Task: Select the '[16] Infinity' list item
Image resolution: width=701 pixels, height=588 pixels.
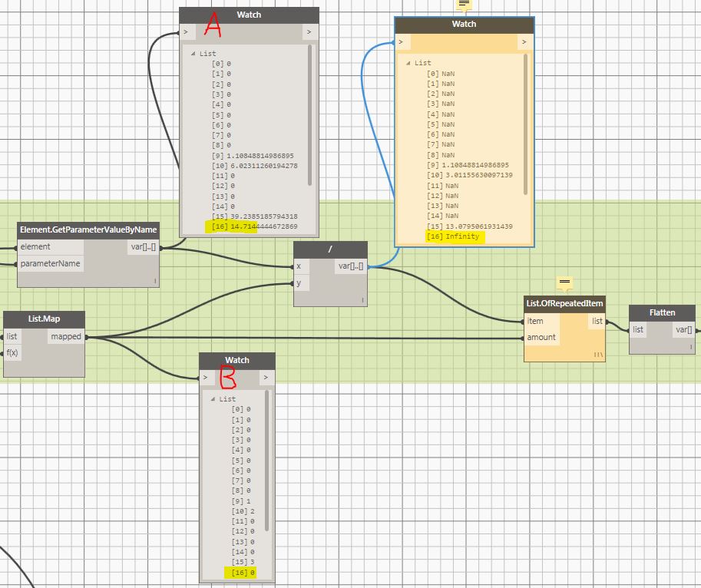Action: click(x=453, y=236)
